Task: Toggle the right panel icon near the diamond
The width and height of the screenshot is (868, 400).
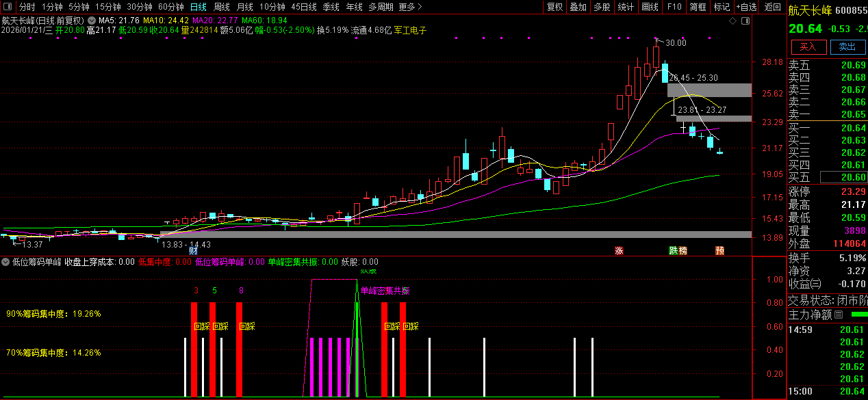Action: click(745, 21)
